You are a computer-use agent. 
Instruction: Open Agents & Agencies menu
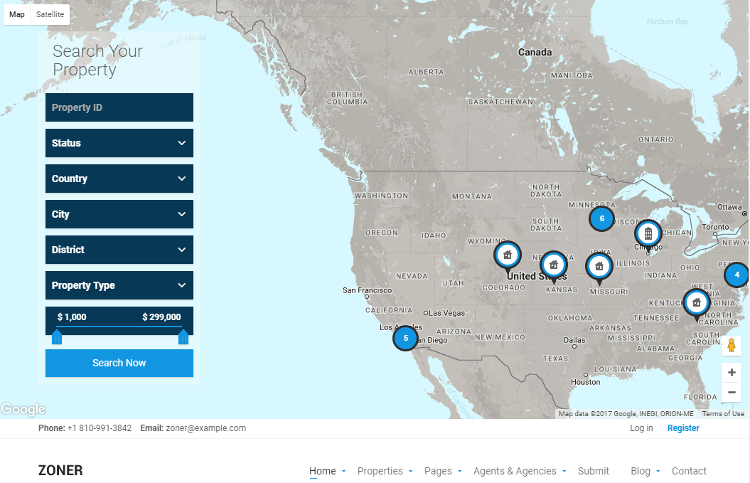[x=519, y=471]
